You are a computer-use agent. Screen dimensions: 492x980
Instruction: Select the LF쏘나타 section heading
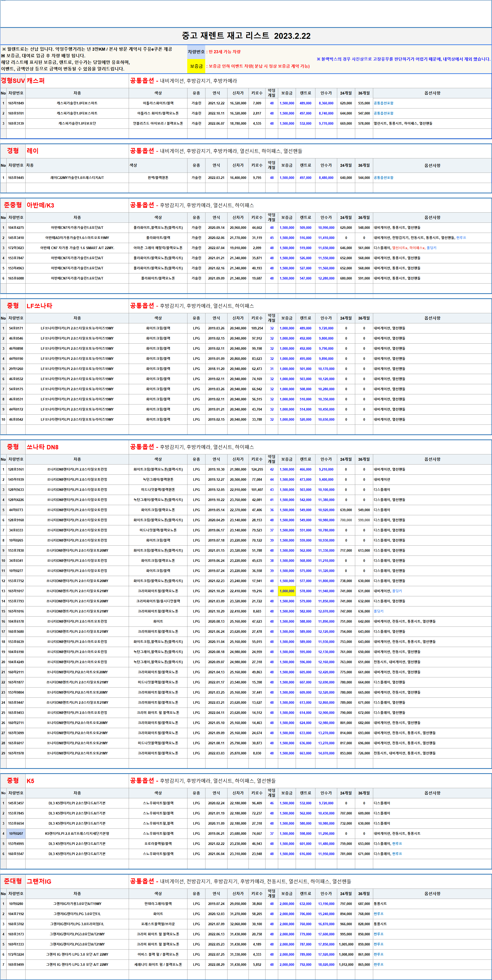point(40,306)
